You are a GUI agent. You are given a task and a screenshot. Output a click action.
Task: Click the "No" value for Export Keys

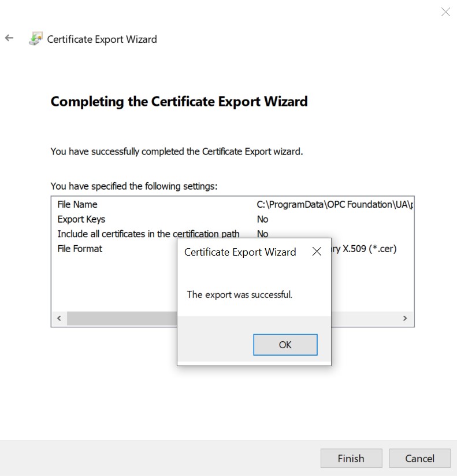(262, 219)
